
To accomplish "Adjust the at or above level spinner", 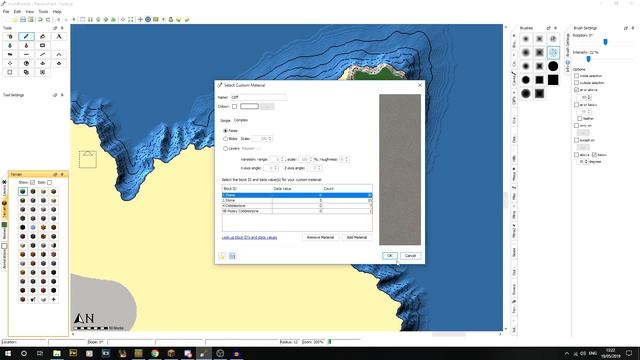I will (x=584, y=97).
